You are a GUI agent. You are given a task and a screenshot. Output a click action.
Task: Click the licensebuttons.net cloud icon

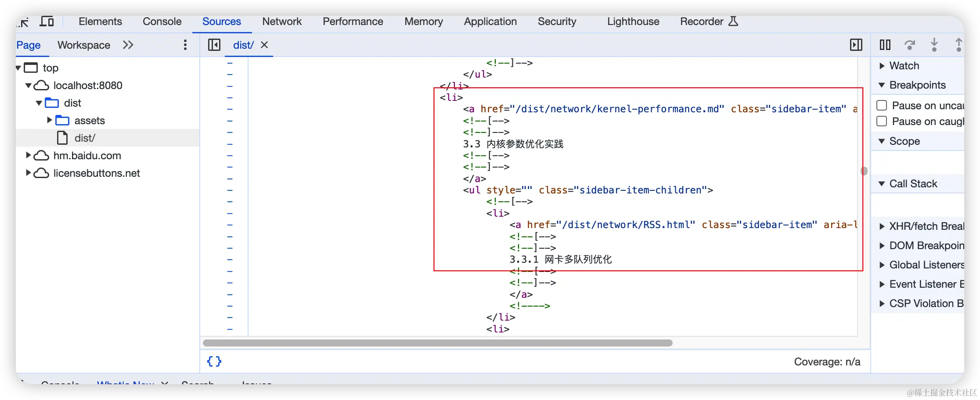click(x=41, y=173)
